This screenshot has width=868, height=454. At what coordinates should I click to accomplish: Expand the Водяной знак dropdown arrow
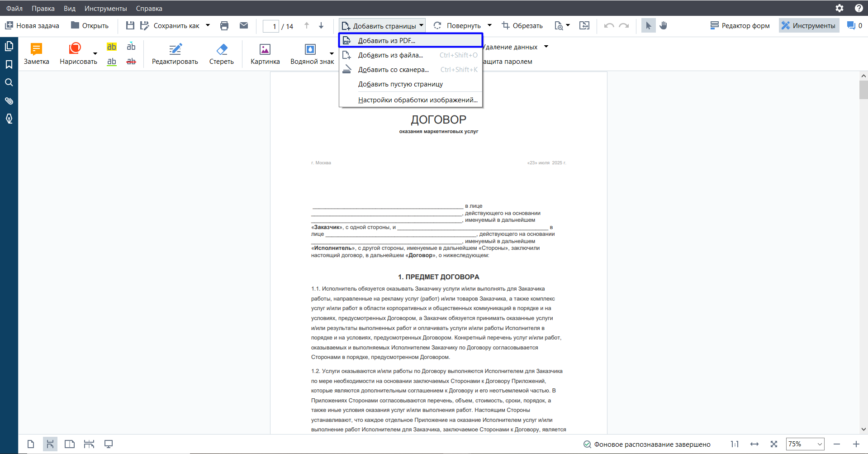click(x=332, y=54)
